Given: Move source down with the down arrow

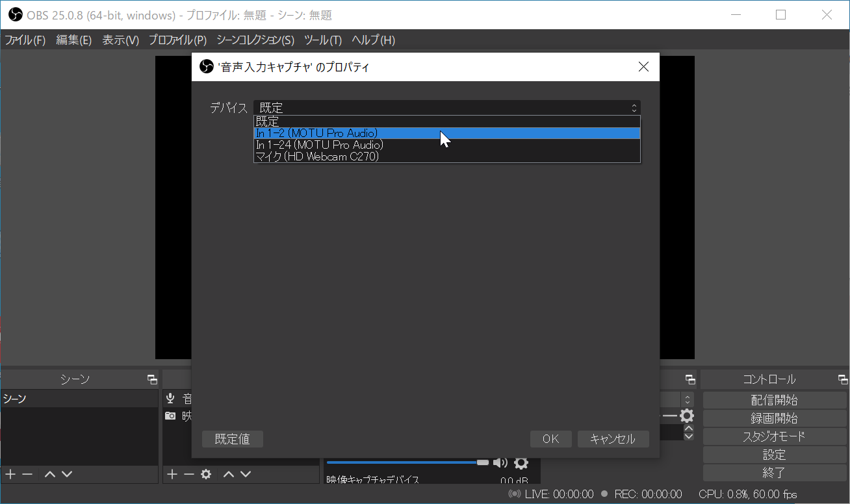Looking at the screenshot, I should tap(245, 474).
